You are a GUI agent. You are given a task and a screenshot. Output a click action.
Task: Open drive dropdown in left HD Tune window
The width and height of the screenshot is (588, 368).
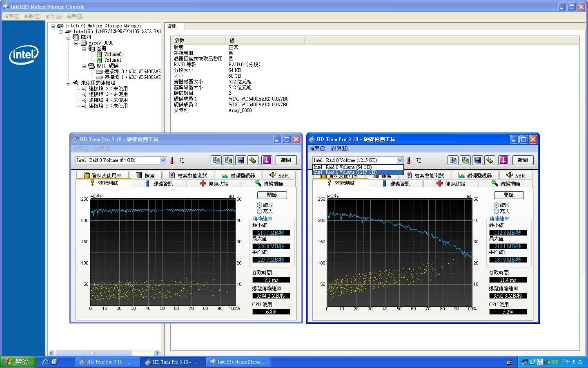click(x=163, y=160)
